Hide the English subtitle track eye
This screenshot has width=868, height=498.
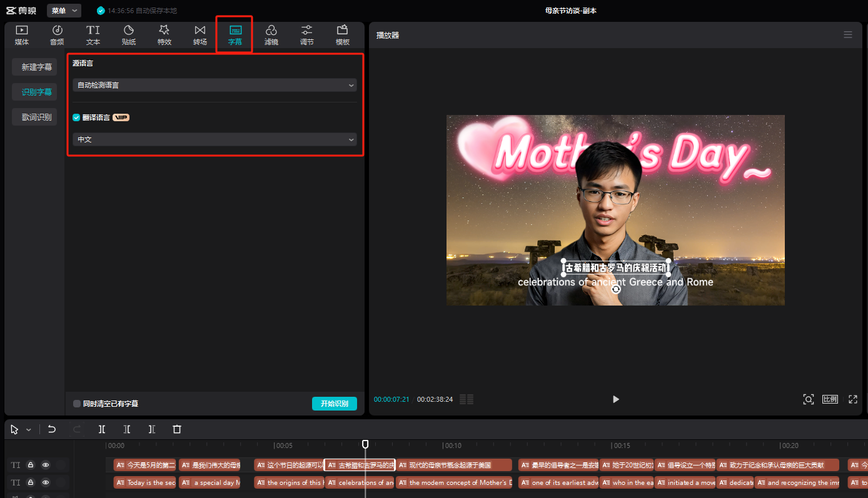click(46, 482)
